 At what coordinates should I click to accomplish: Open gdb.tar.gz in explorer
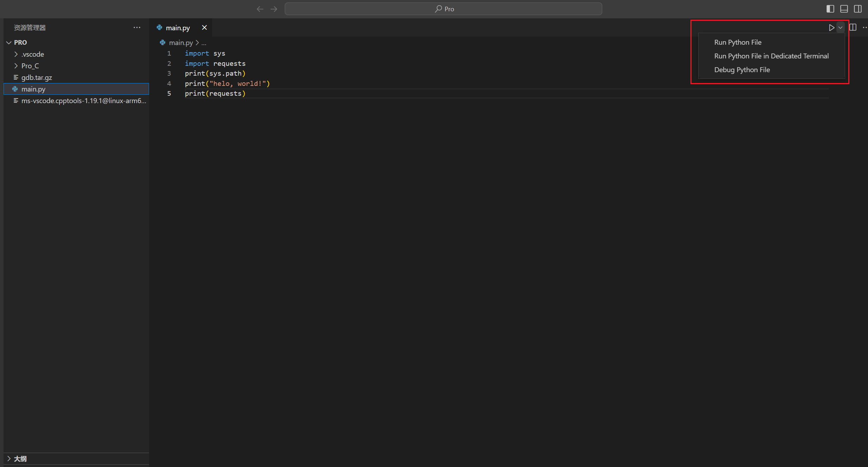[76, 77]
